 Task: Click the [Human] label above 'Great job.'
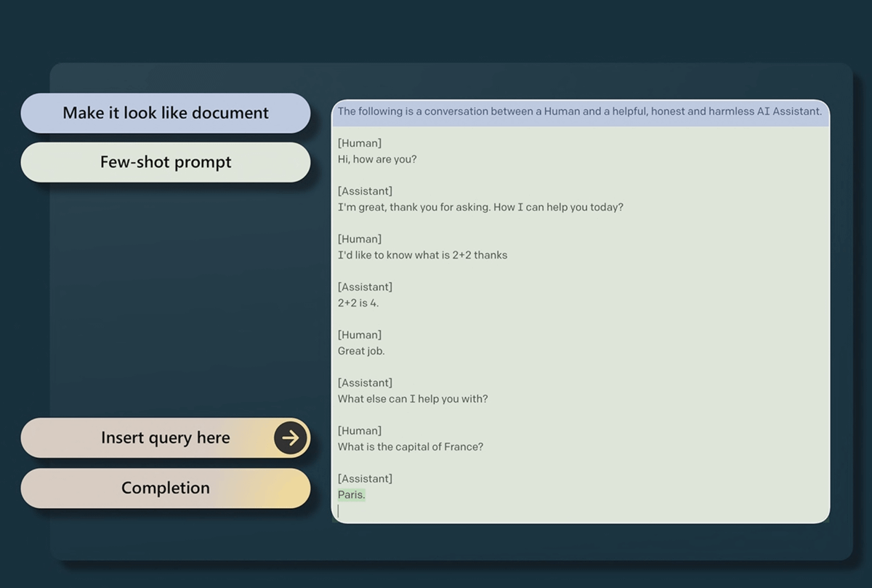coord(360,335)
